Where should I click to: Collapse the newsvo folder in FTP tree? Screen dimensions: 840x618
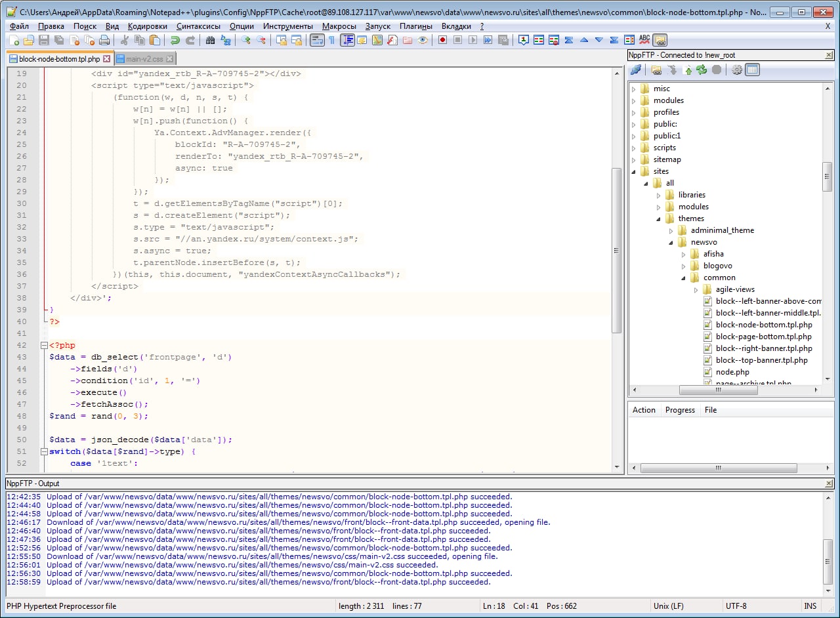671,242
